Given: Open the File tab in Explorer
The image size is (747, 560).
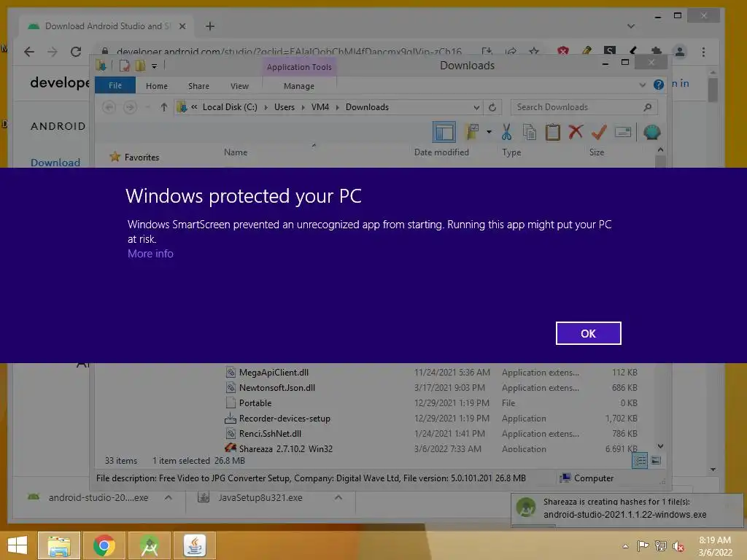Looking at the screenshot, I should click(x=115, y=86).
